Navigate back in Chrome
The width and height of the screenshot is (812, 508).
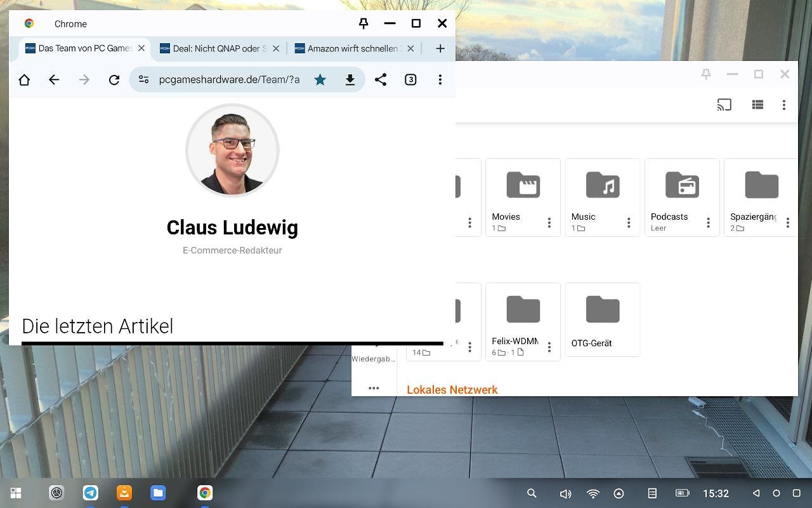tap(54, 80)
